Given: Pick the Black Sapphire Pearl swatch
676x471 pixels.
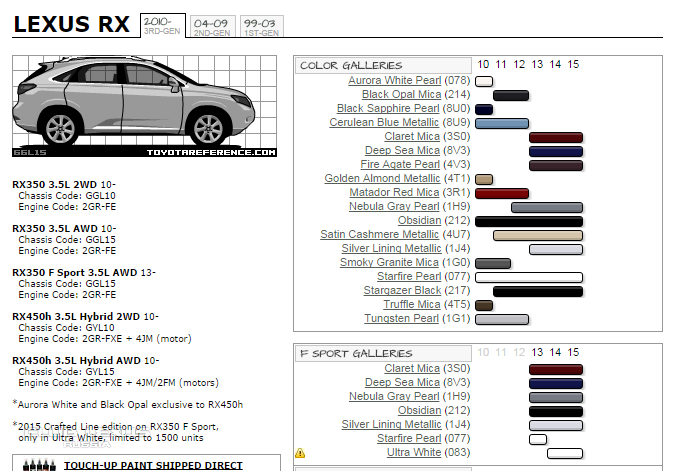Looking at the screenshot, I should coord(484,109).
